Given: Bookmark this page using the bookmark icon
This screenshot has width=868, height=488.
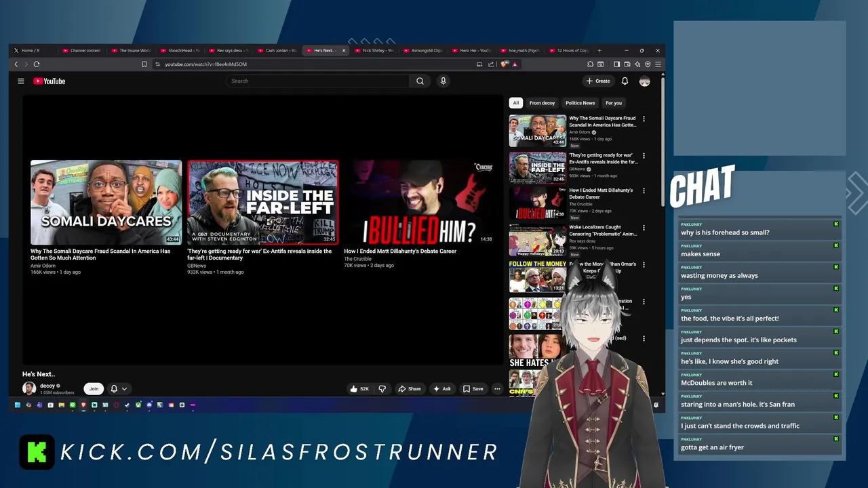Looking at the screenshot, I should pyautogui.click(x=144, y=64).
